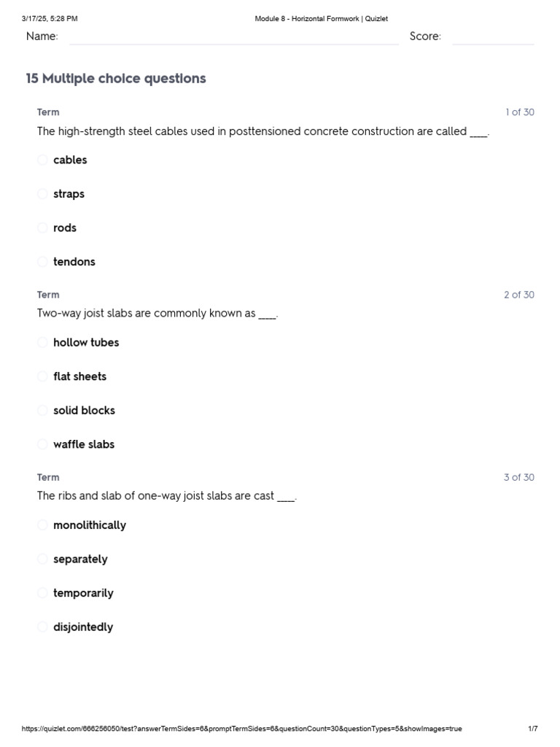560x747 pixels.
Task: Pick 'temporarily' for question 3
Action: [43, 593]
